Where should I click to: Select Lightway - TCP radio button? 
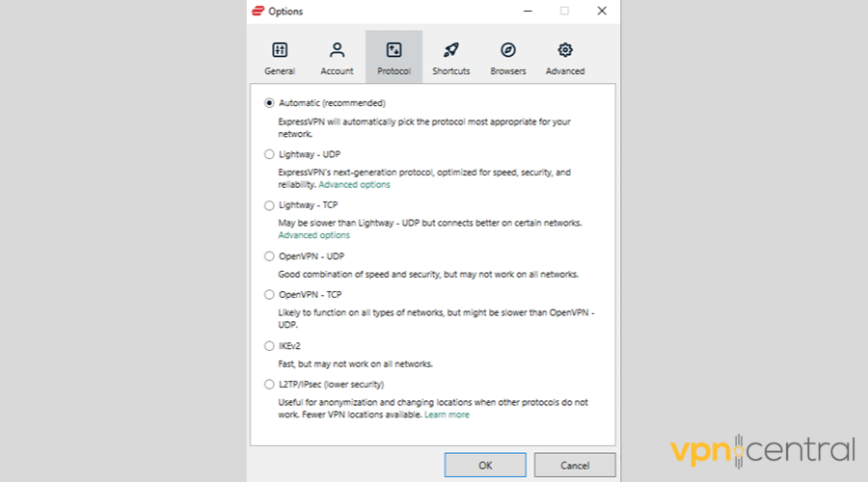[269, 205]
